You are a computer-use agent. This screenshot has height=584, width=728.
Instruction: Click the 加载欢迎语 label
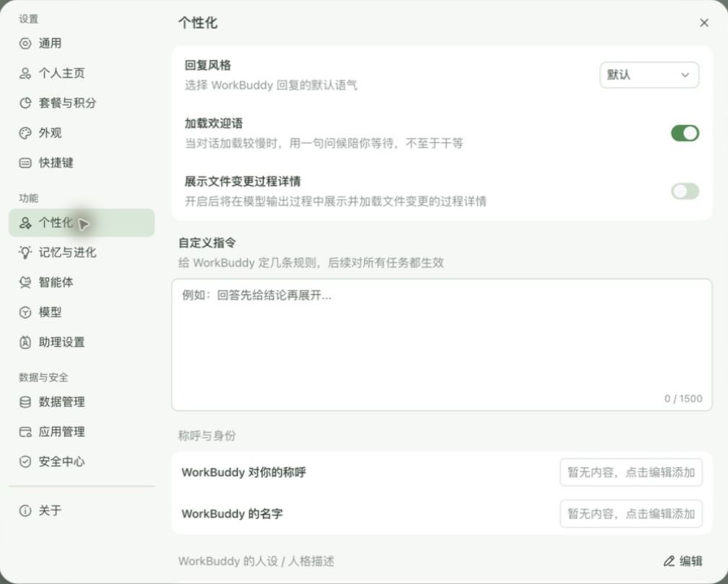[213, 123]
